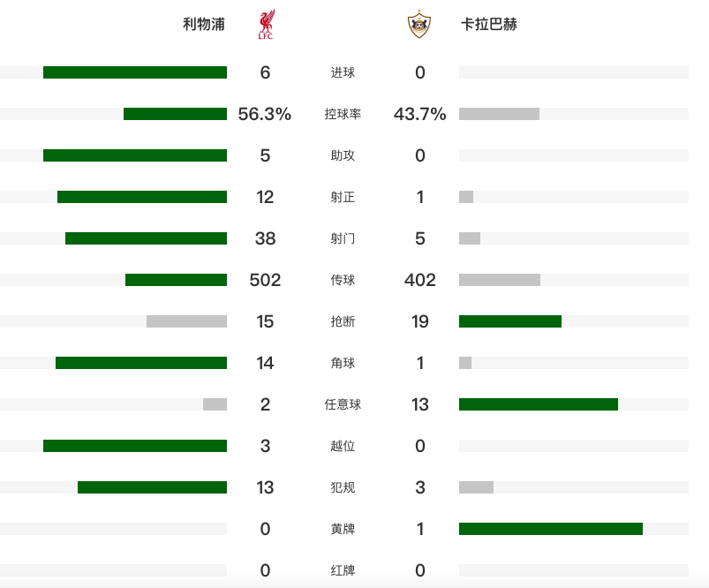Click Liverpool's 502 passes number
Viewport: 709px width, 588px height.
tap(265, 280)
